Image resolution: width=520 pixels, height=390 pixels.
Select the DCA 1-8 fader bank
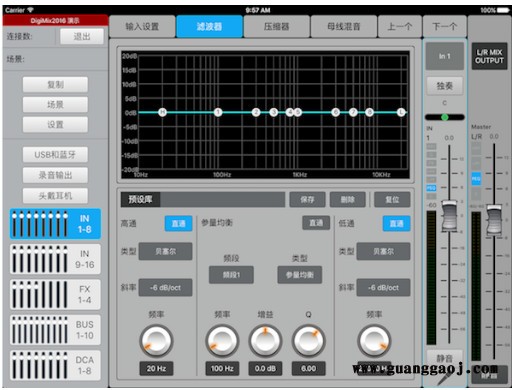tap(55, 365)
